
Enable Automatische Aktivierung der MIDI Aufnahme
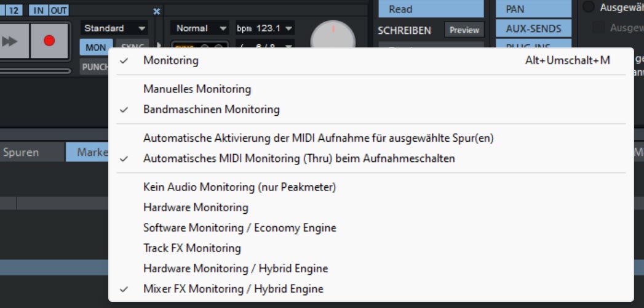pos(371,138)
